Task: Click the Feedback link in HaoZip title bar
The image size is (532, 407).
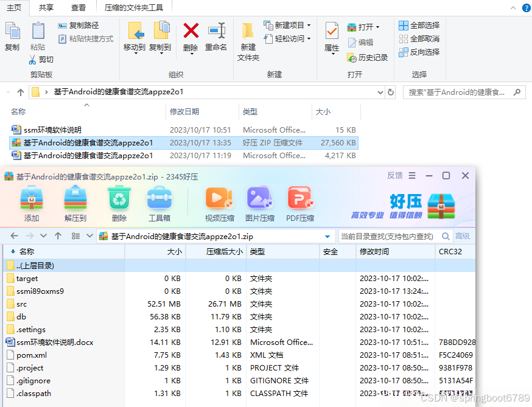Action: coord(395,175)
